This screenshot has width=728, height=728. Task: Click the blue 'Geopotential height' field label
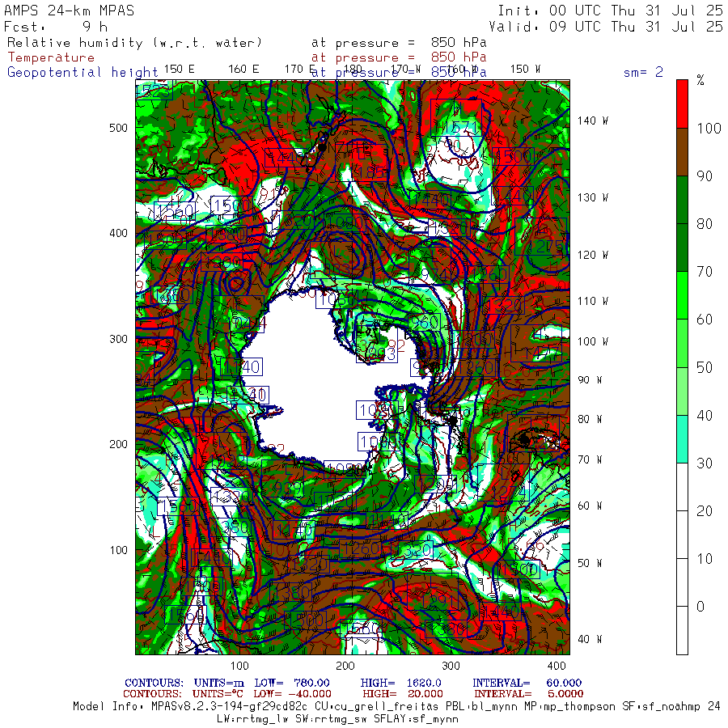[x=83, y=73]
